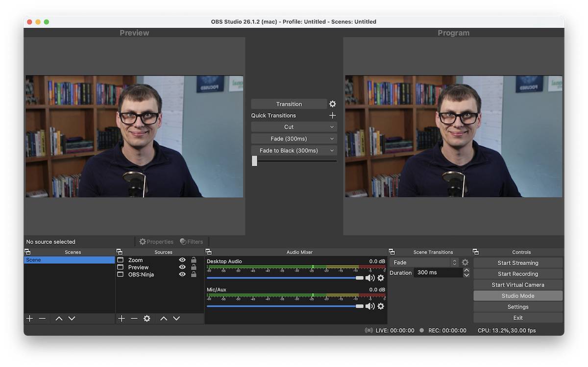The image size is (588, 367).
Task: Add a new quick transition with plus icon
Action: pyautogui.click(x=333, y=115)
